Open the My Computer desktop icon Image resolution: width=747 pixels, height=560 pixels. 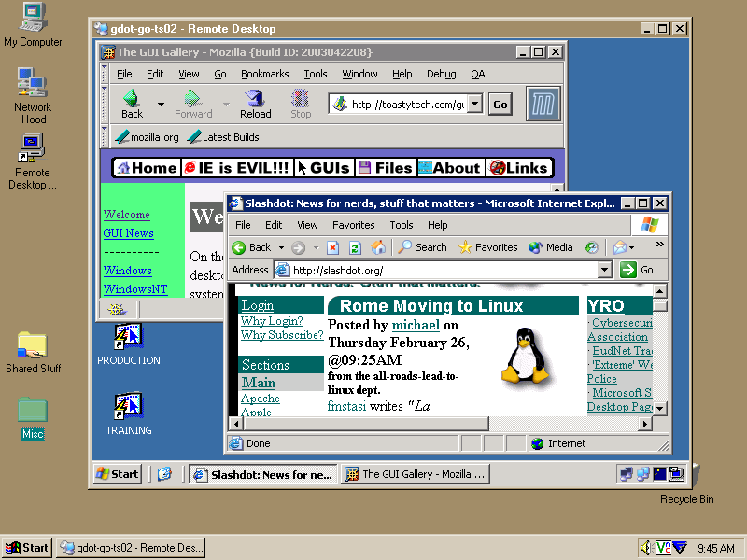coord(33,25)
